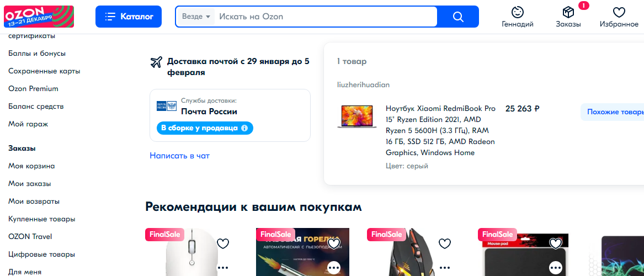This screenshot has width=644, height=276.
Task: Click the Заказы sidebar heading
Action: (22, 148)
